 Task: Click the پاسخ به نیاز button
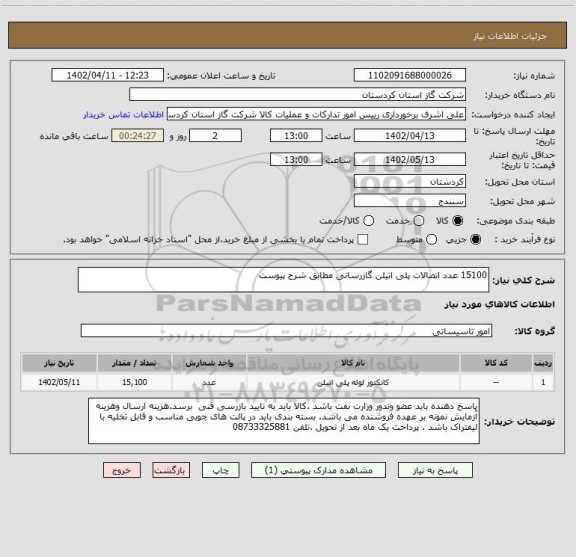(435, 470)
